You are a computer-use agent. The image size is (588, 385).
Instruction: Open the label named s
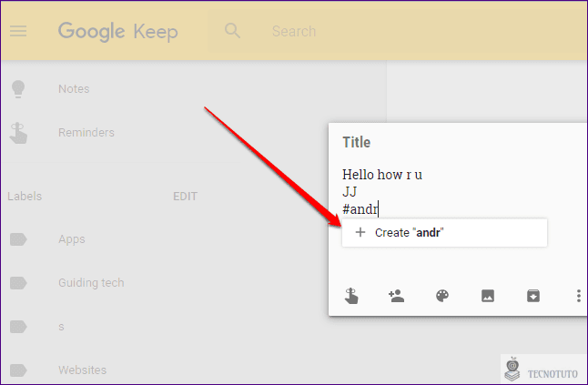tap(61, 327)
